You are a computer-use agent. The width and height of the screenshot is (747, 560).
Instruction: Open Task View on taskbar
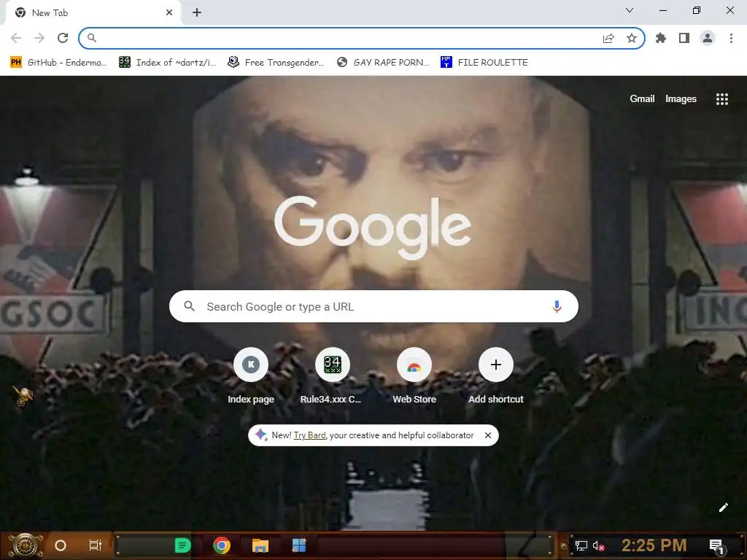coord(96,545)
